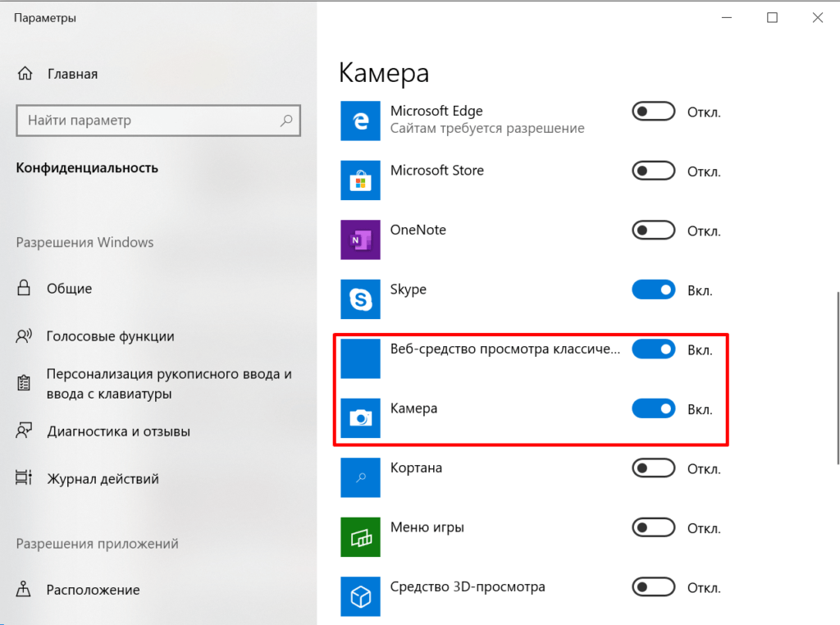
Task: Click the Сайтам требуется разрешение subtitle
Action: coord(487,129)
